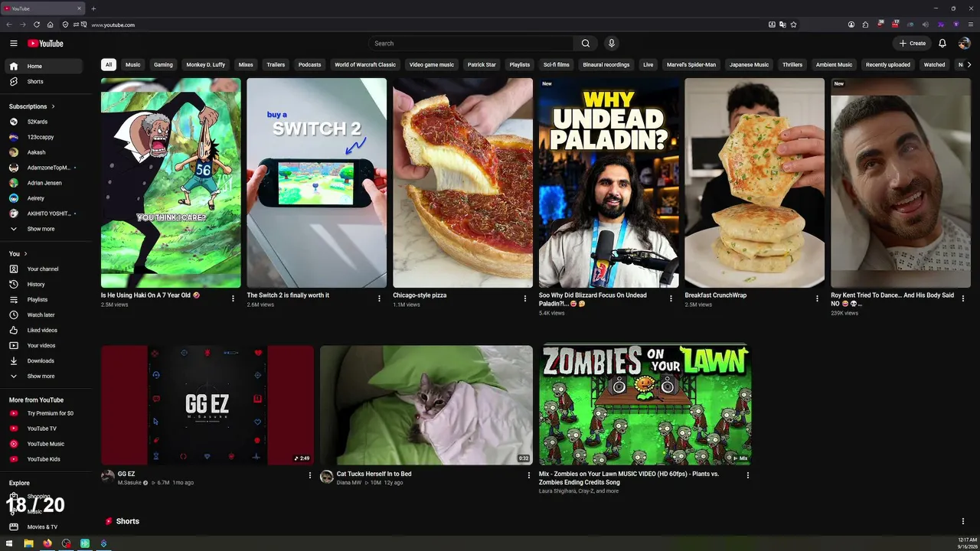This screenshot has width=980, height=551.
Task: Click the Create button
Action: (913, 44)
